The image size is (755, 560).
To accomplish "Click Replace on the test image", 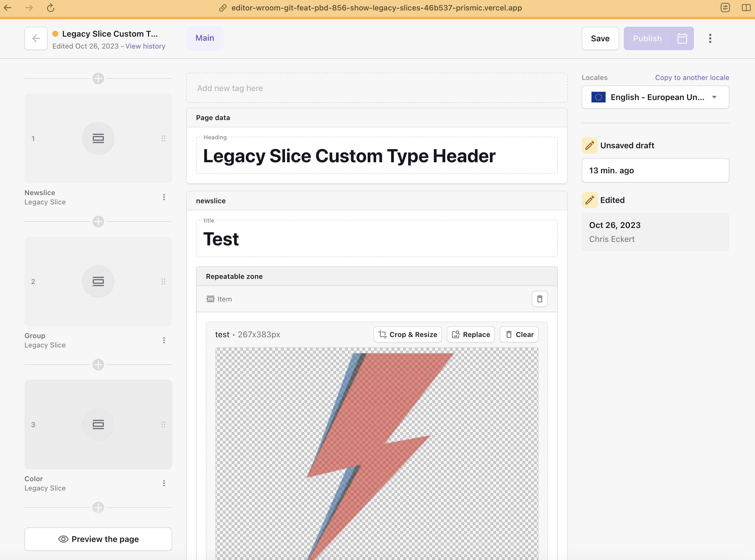I will pyautogui.click(x=471, y=335).
